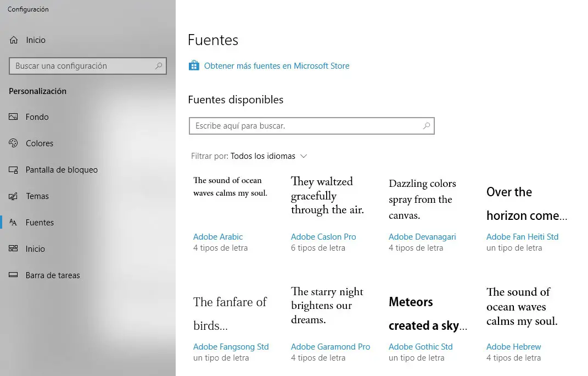Open the Adobe Gothic Std font
Viewport: 588px width, 376px height.
pos(421,347)
